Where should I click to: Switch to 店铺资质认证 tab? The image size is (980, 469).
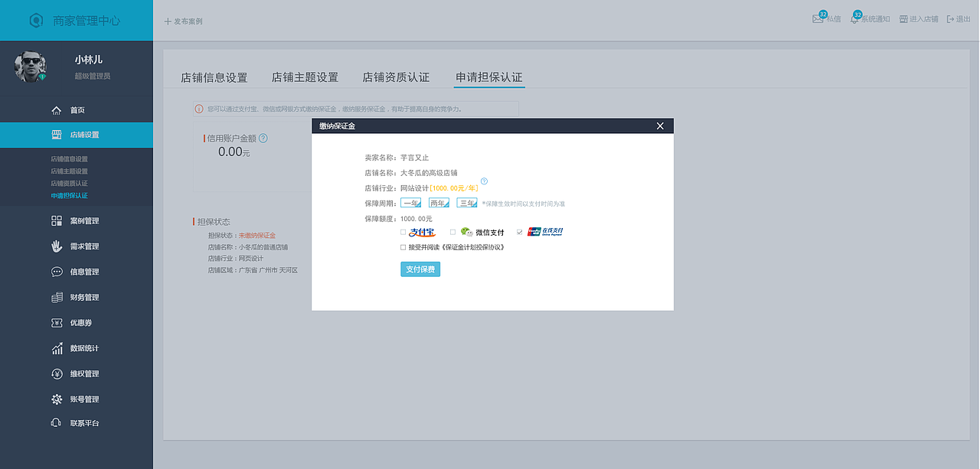click(x=396, y=77)
